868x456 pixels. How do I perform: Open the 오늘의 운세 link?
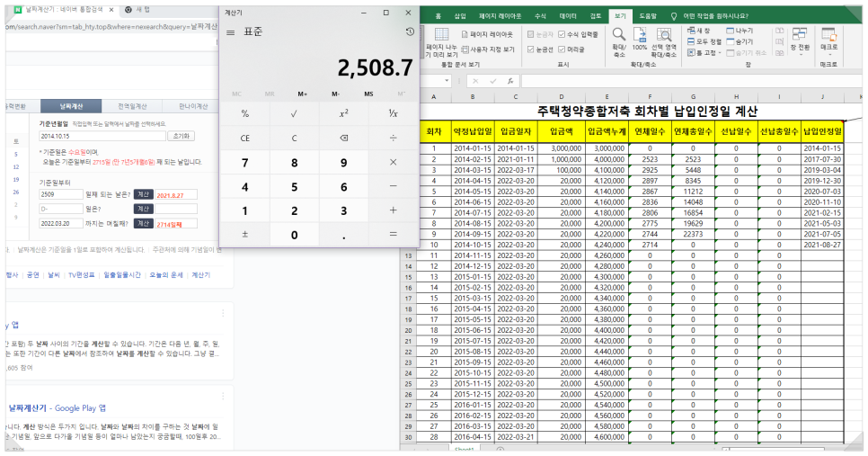[166, 275]
